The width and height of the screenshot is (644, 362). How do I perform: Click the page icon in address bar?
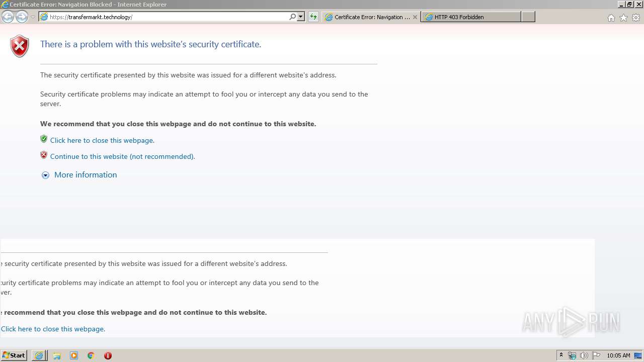click(44, 17)
